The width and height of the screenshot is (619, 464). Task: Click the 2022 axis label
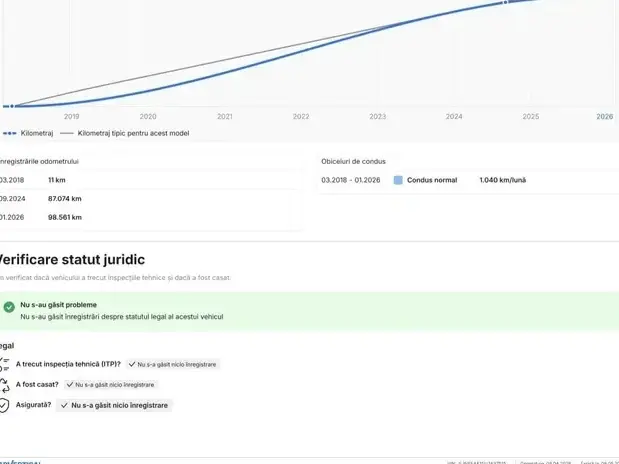click(x=301, y=116)
